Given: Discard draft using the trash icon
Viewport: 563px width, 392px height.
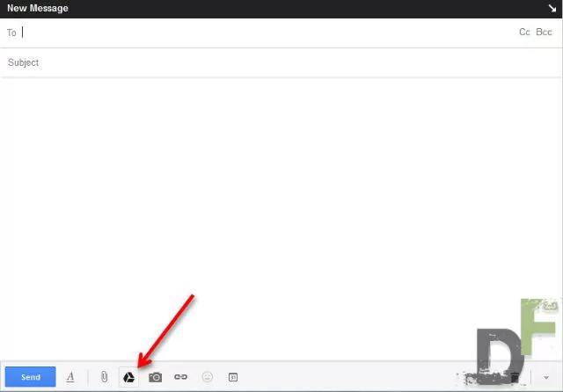Looking at the screenshot, I should coord(515,377).
